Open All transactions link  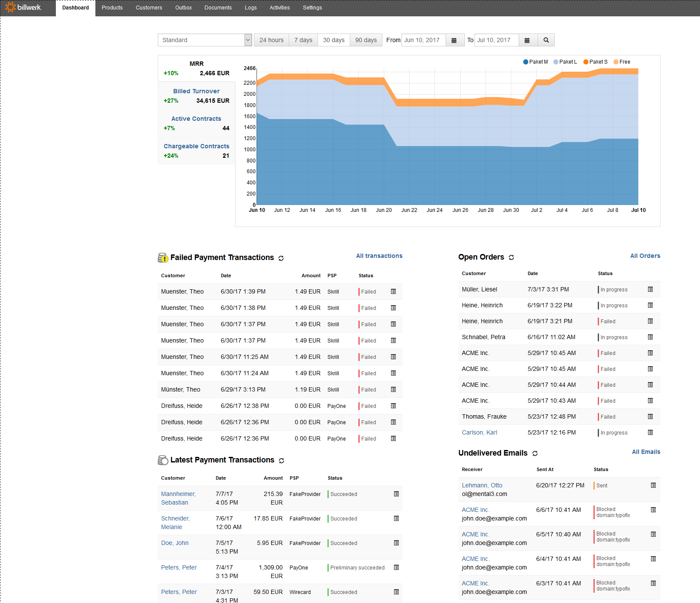coord(379,256)
